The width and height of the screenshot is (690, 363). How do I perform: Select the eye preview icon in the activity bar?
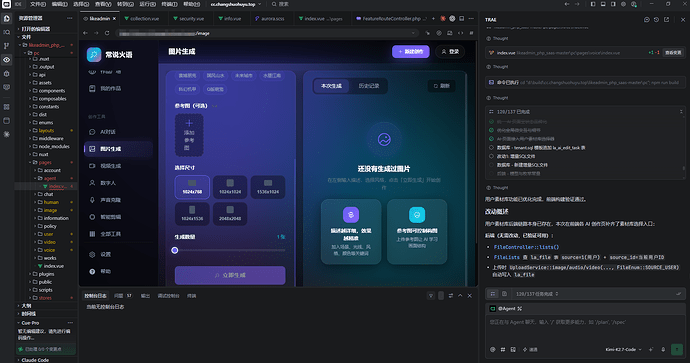[x=7, y=59]
